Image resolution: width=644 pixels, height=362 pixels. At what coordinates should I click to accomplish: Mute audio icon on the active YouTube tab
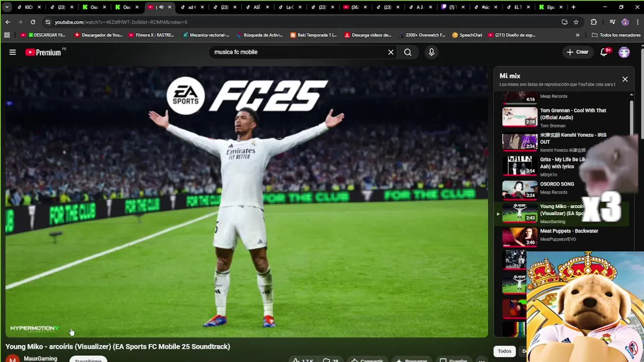161,7
